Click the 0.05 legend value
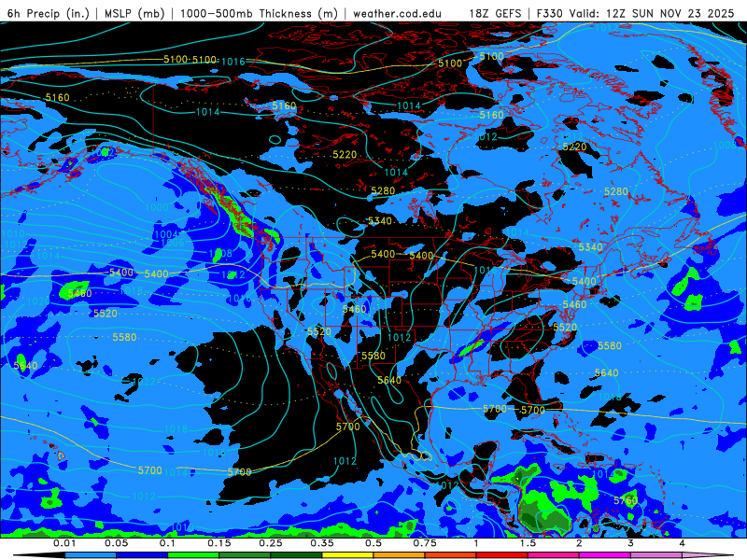747x560 pixels. 116,543
